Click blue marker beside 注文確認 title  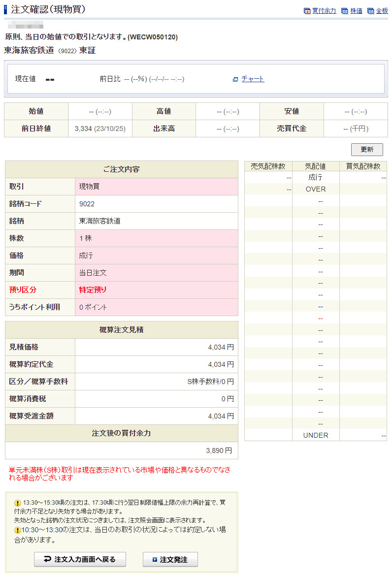6,9
